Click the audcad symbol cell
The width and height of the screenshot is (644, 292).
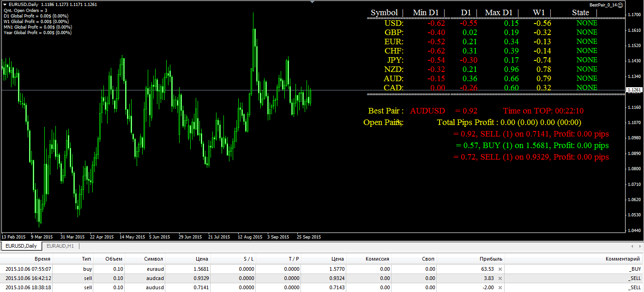coord(154,278)
